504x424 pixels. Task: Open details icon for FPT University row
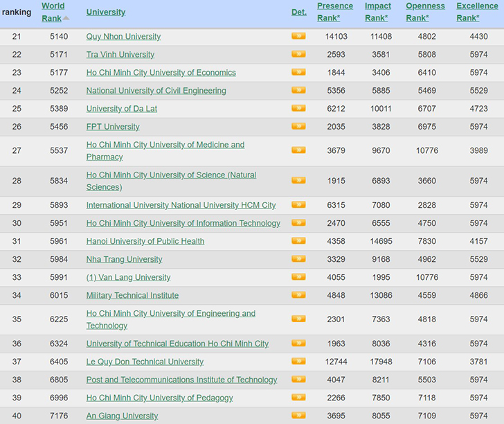click(x=298, y=126)
